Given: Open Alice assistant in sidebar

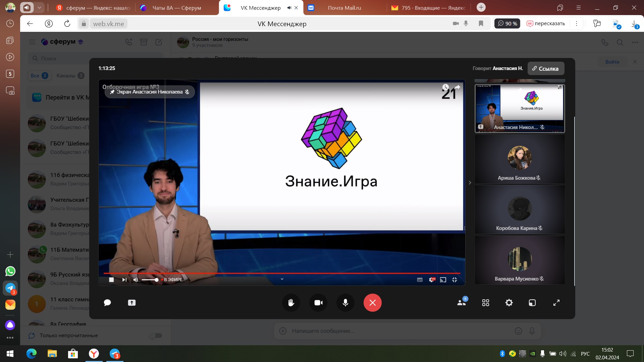Looking at the screenshot, I should pyautogui.click(x=10, y=325).
